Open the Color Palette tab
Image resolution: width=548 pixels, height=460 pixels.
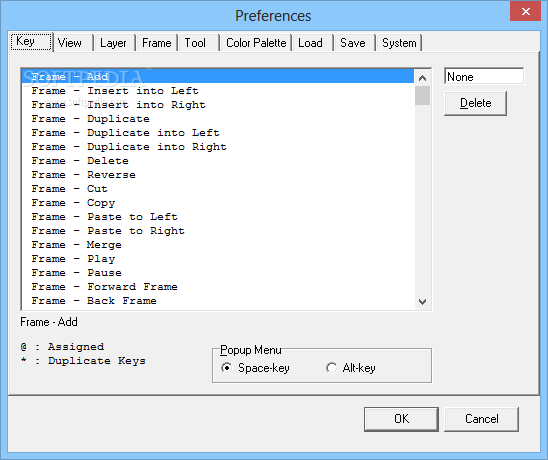pyautogui.click(x=256, y=43)
